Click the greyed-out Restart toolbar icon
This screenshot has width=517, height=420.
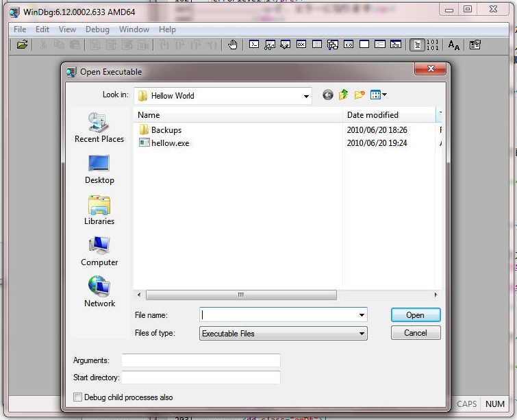tap(111, 45)
